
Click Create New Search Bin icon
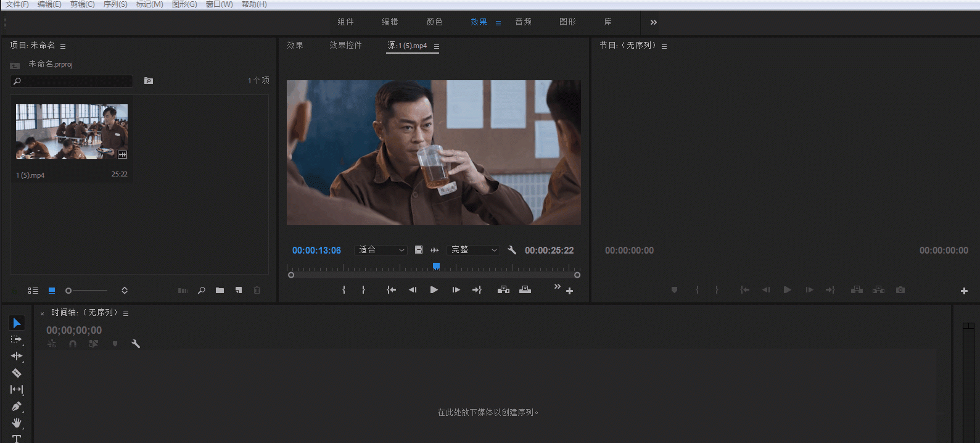click(149, 81)
